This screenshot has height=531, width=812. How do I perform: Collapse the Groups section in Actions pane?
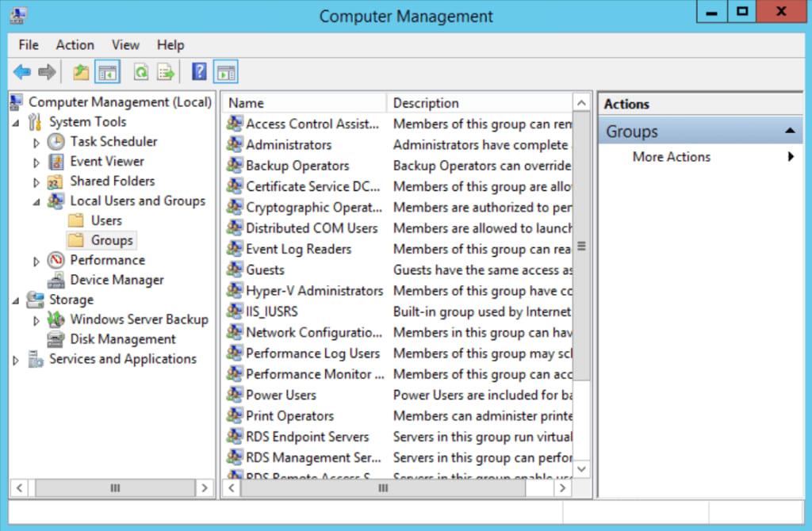[x=790, y=131]
